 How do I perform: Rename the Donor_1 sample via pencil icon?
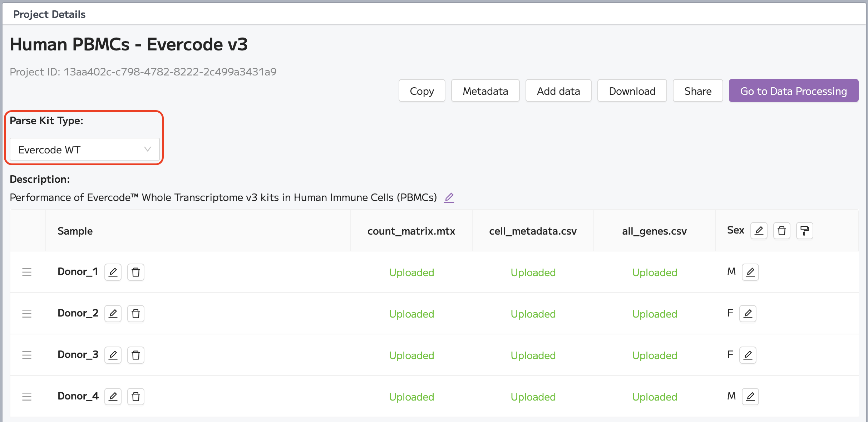pyautogui.click(x=113, y=272)
